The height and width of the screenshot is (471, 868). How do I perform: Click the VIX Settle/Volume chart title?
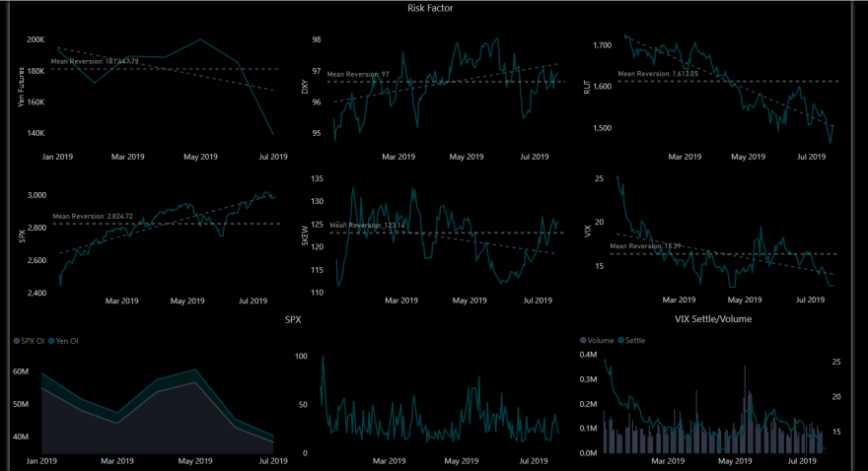click(713, 319)
